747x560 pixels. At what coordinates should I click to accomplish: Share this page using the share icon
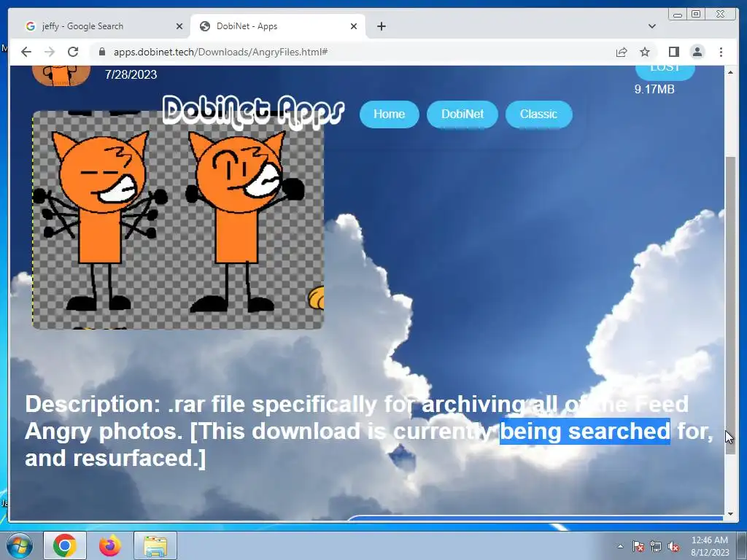622,52
